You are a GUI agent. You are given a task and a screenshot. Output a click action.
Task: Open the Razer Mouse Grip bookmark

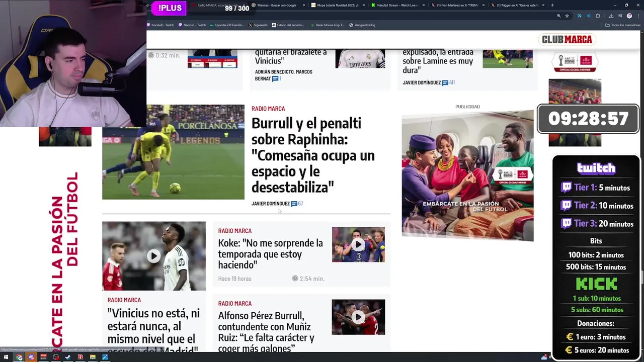tap(328, 25)
